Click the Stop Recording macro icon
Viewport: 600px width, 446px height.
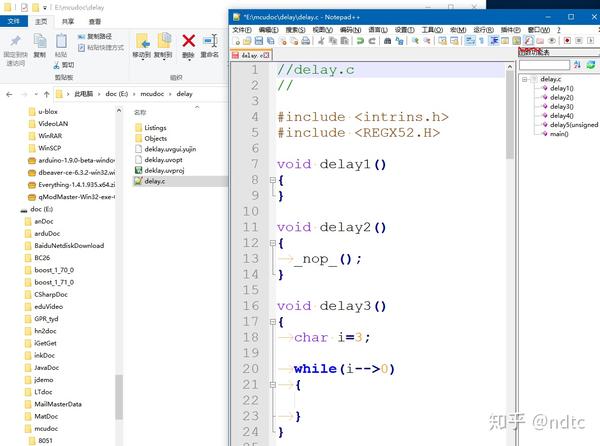pos(579,41)
